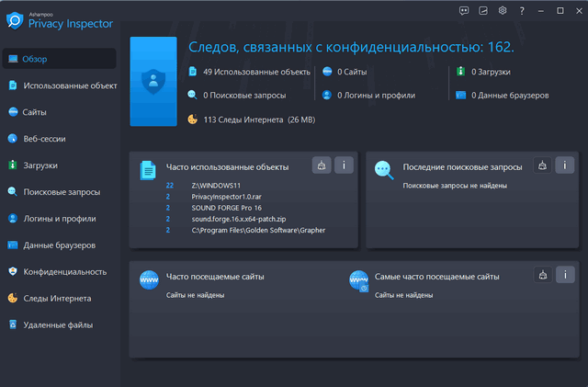This screenshot has width=588, height=387.
Task: Click the skin/theme icon in title bar
Action: tap(484, 10)
